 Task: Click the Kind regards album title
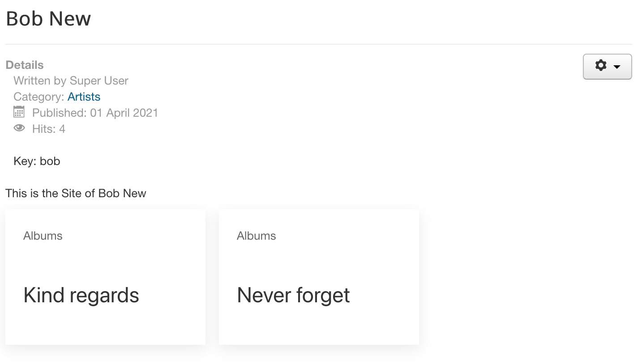(x=81, y=296)
